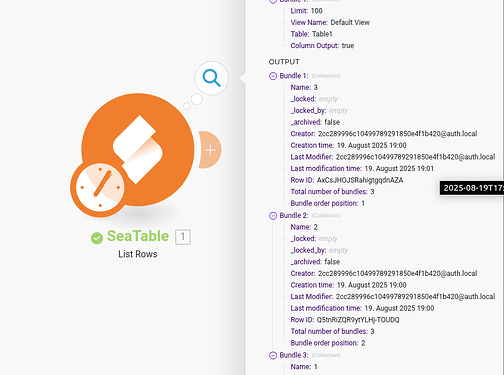The width and height of the screenshot is (504, 375).
Task: Select 'Table: Table1' row
Action: (311, 34)
